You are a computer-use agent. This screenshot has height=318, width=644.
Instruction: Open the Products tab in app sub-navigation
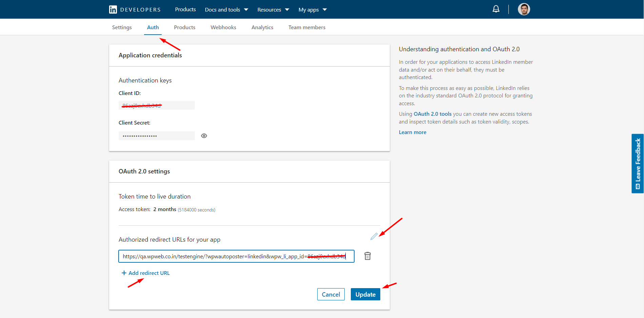185,27
